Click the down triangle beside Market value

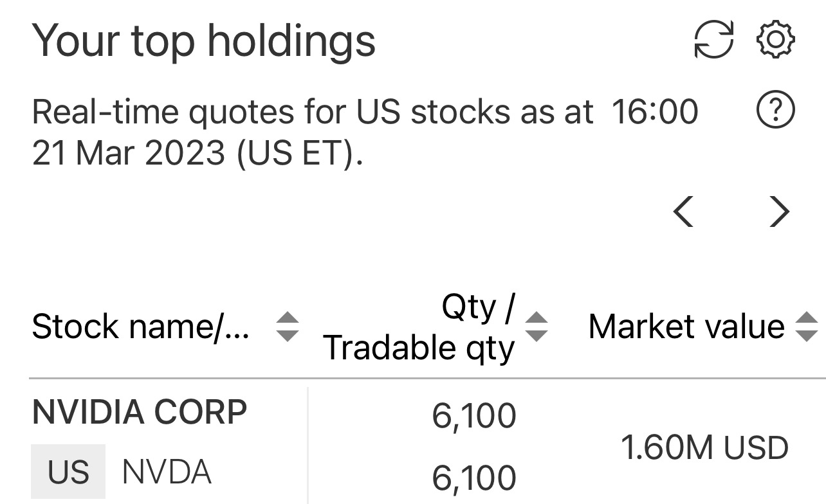806,335
